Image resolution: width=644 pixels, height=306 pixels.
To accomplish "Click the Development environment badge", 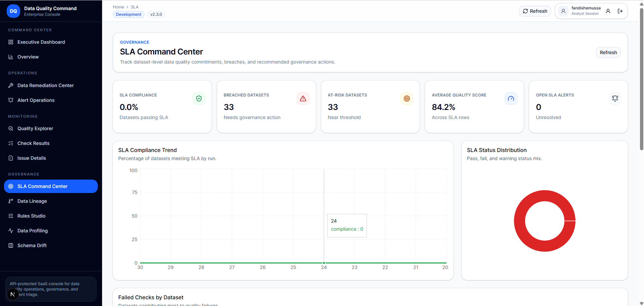I will pos(129,14).
